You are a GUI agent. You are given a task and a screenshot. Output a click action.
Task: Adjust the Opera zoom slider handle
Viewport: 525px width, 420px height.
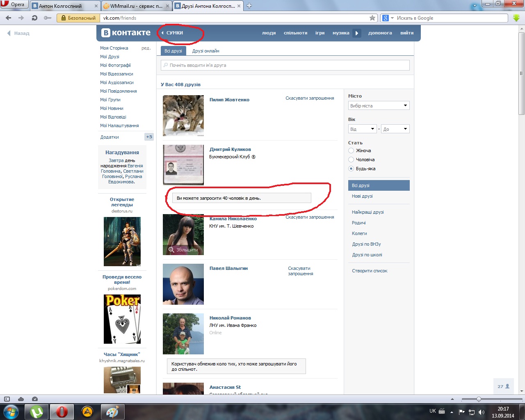click(478, 399)
